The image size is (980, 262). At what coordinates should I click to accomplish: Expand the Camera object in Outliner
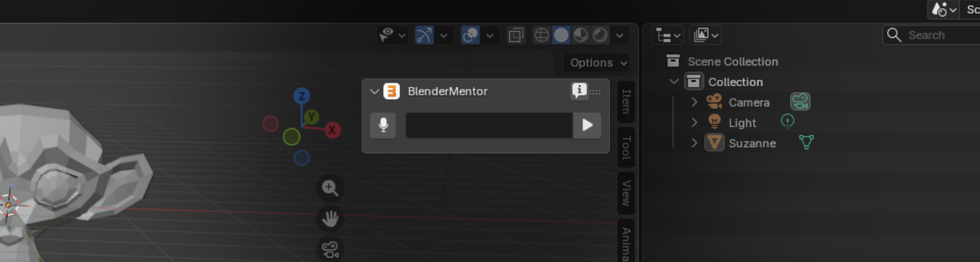[x=694, y=103]
